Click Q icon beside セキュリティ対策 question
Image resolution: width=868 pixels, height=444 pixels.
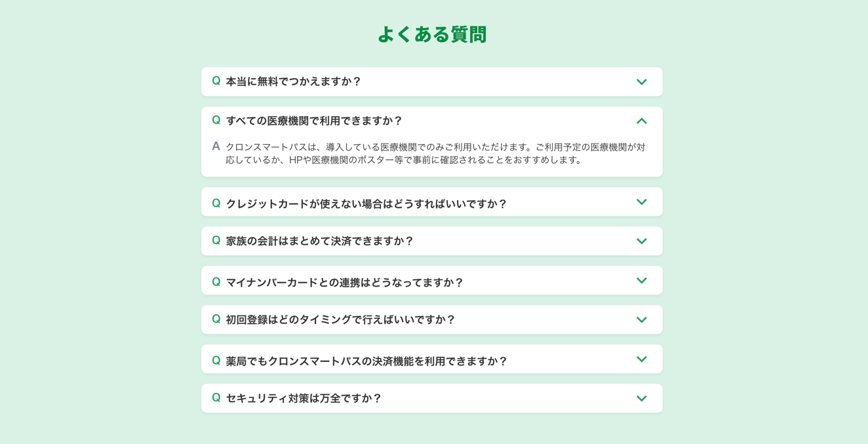(x=216, y=397)
